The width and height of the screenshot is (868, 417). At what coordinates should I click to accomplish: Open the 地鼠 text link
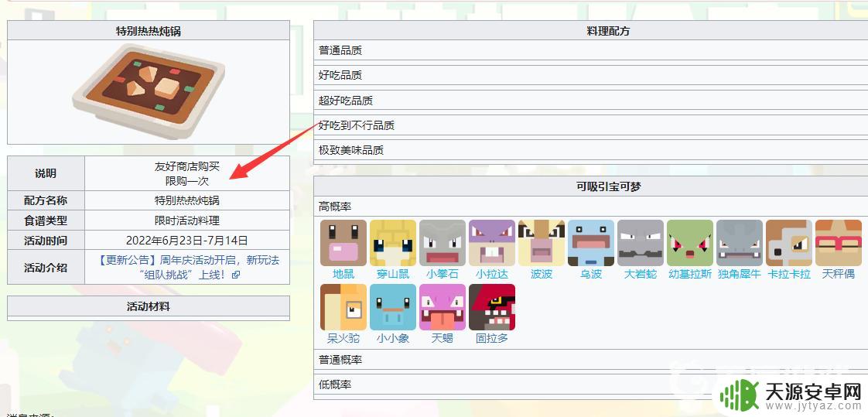pyautogui.click(x=343, y=274)
